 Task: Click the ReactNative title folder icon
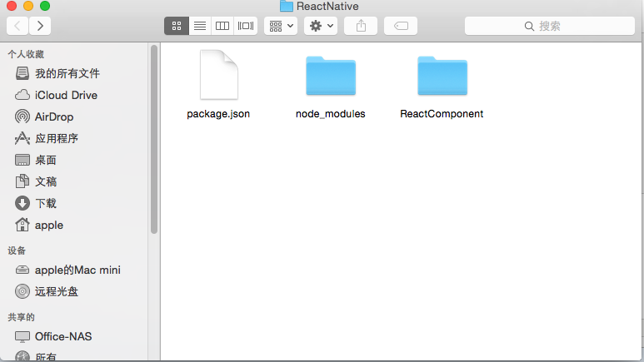point(287,6)
